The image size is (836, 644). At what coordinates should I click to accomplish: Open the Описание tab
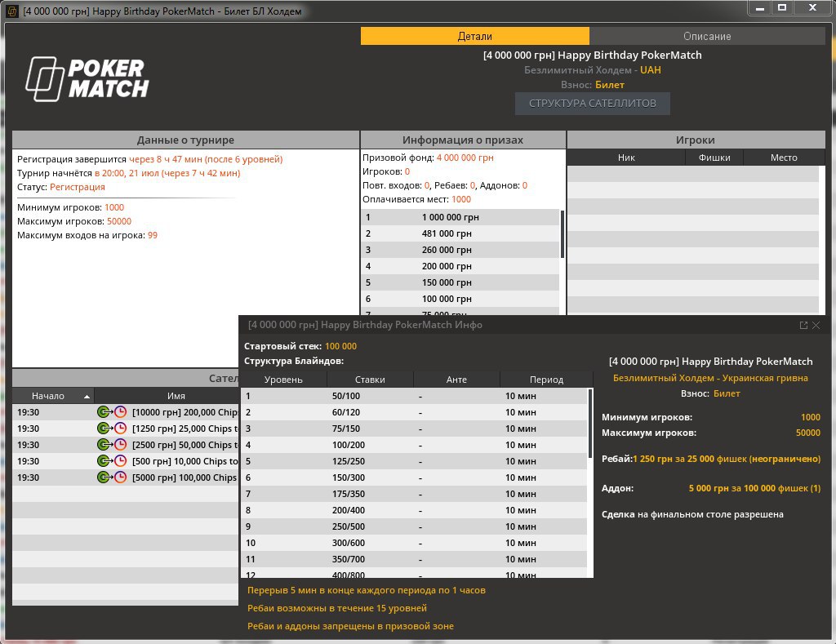(706, 36)
